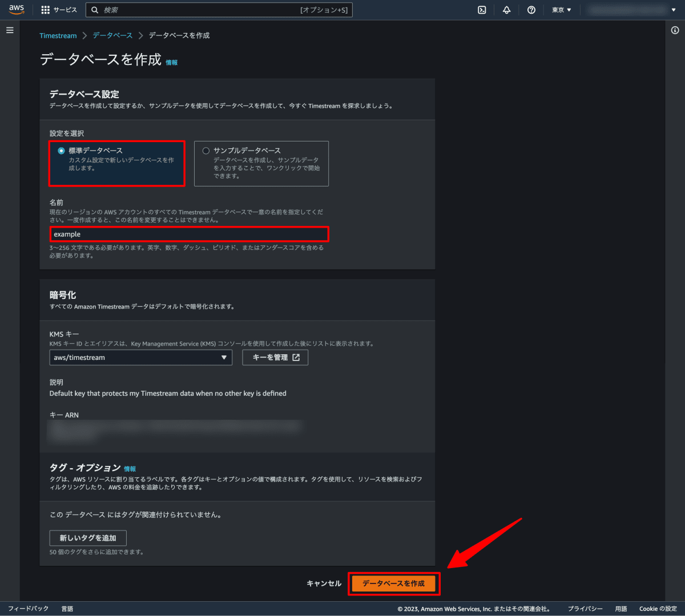Screen dimensions: 685x616
Task: Open the info panel icon
Action: (675, 30)
